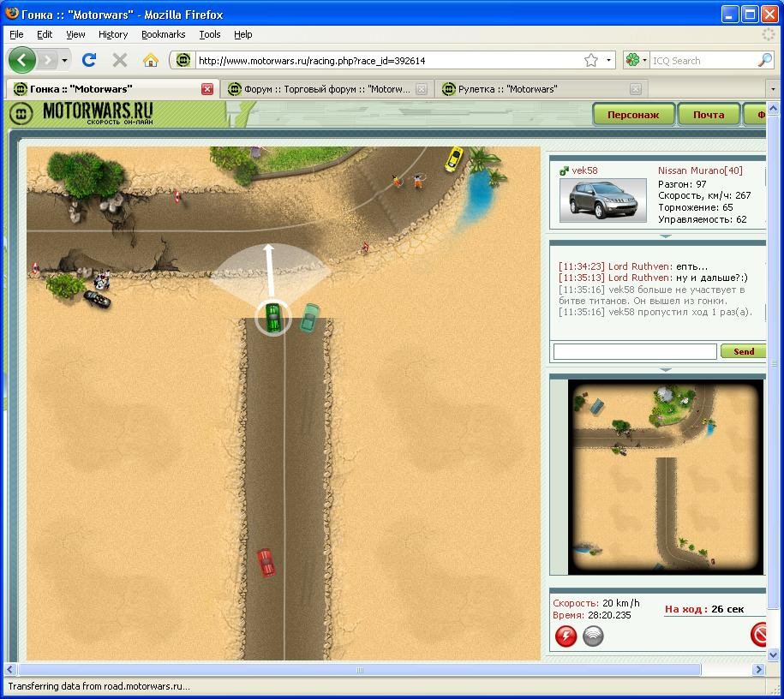Click the crashed black car by spectators
This screenshot has width=784, height=699.
(97, 299)
